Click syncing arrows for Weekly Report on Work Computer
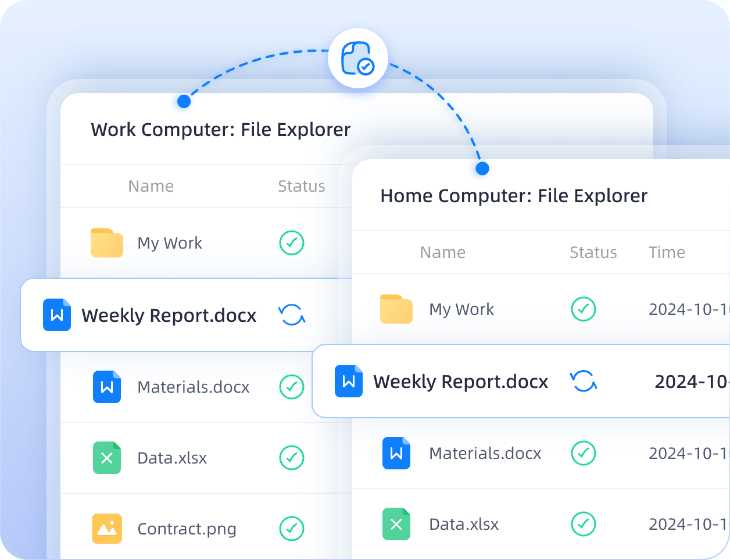The width and height of the screenshot is (730, 560). (x=292, y=315)
